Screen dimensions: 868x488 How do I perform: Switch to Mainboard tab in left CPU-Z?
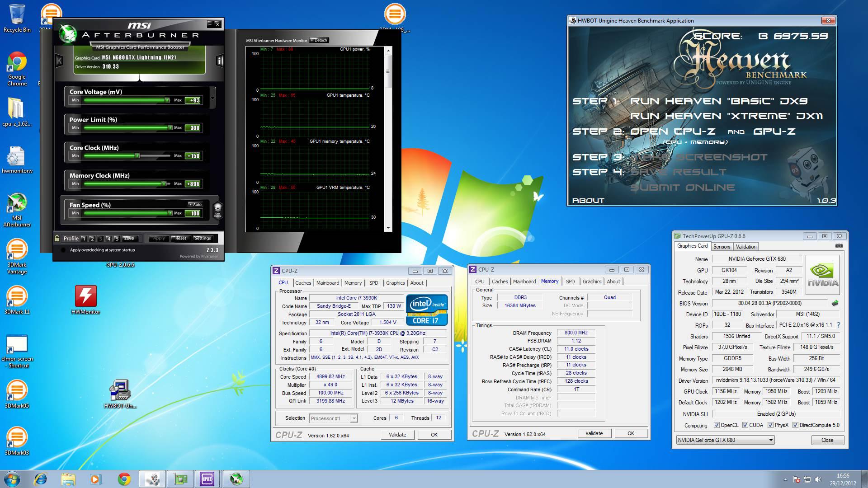click(327, 283)
